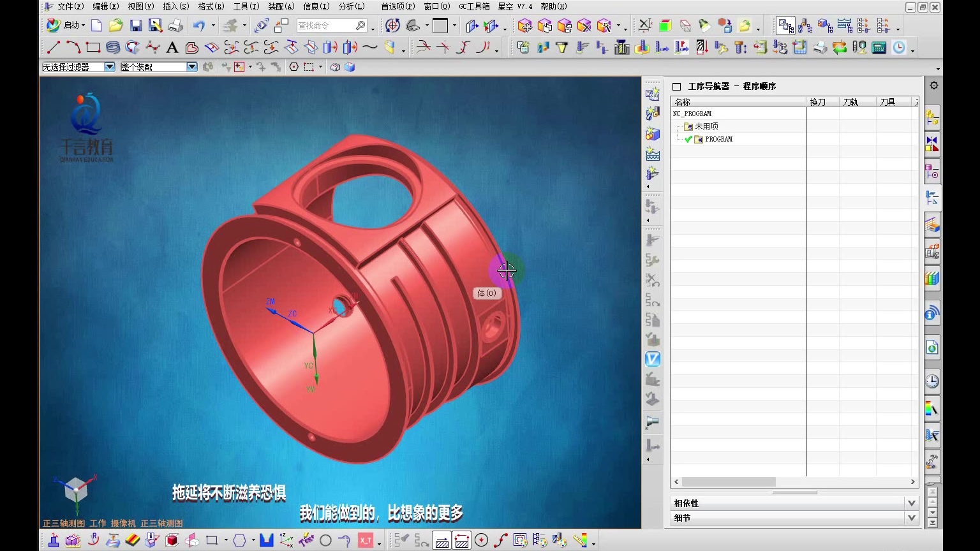The image size is (980, 551).
Task: Click the Undo arrow icon
Action: 199,26
